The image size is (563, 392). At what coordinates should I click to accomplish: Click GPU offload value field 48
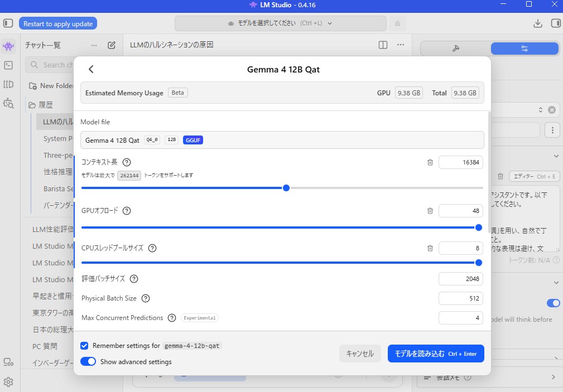pos(461,211)
